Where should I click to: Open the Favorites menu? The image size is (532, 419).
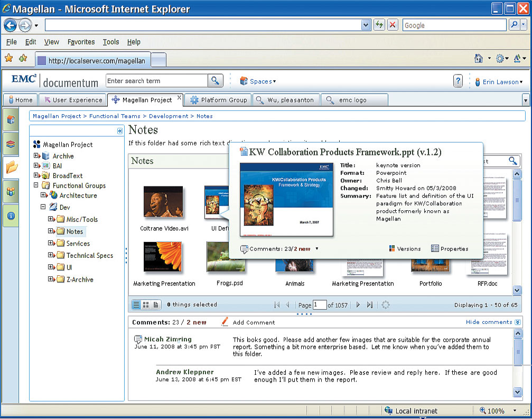(x=81, y=42)
